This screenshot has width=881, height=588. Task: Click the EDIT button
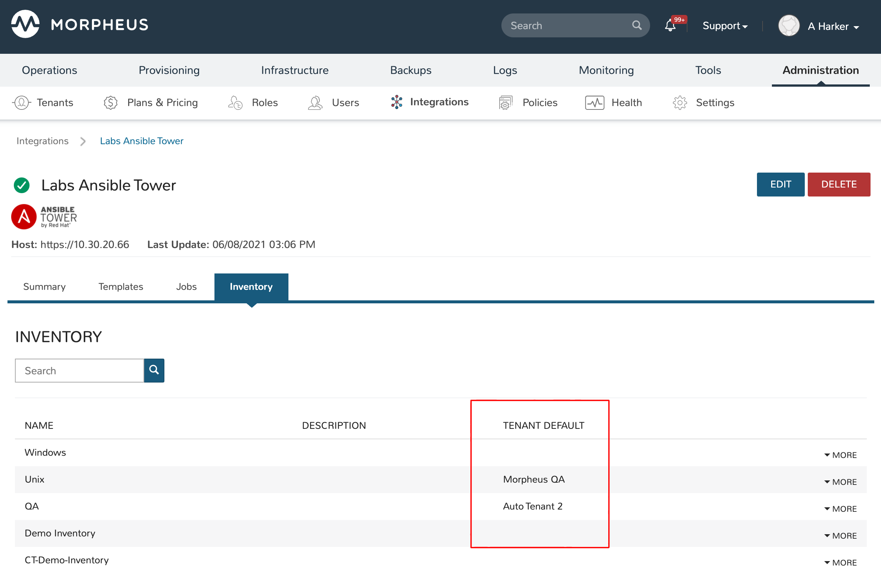point(780,184)
